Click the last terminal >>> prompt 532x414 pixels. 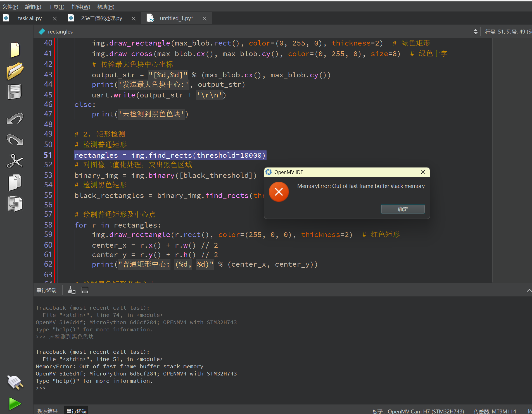pyautogui.click(x=41, y=388)
